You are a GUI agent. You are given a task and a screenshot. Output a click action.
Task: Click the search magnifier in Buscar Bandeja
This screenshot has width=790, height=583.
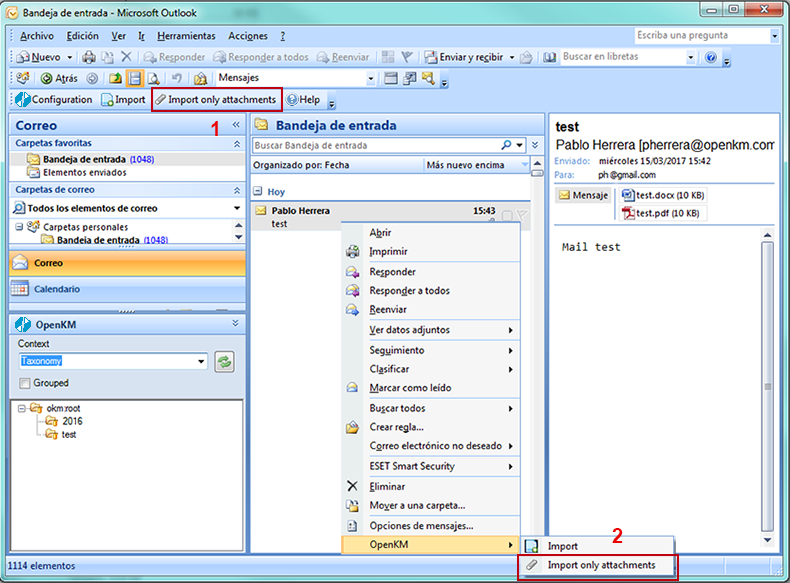pos(506,145)
